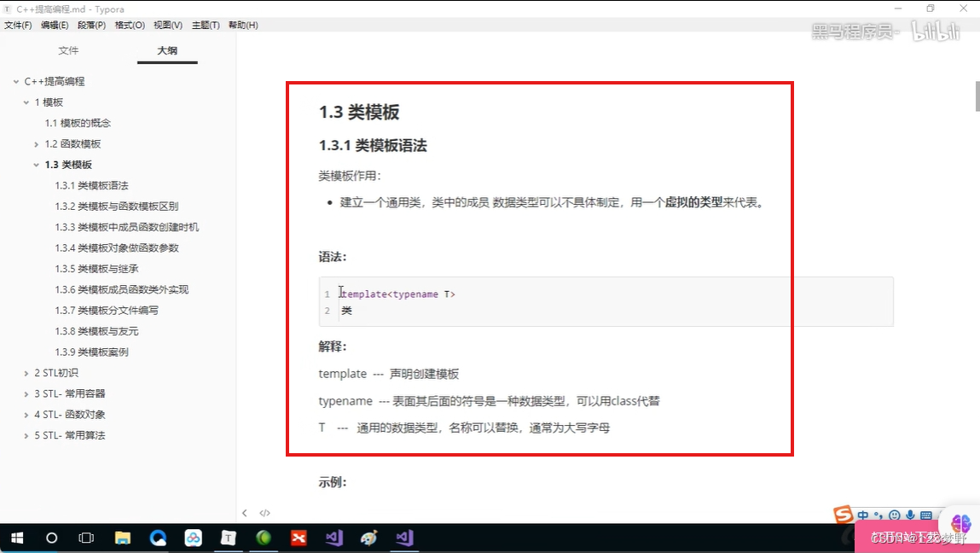Open source code mode via </> icon
This screenshot has height=553, width=980.
(x=264, y=513)
